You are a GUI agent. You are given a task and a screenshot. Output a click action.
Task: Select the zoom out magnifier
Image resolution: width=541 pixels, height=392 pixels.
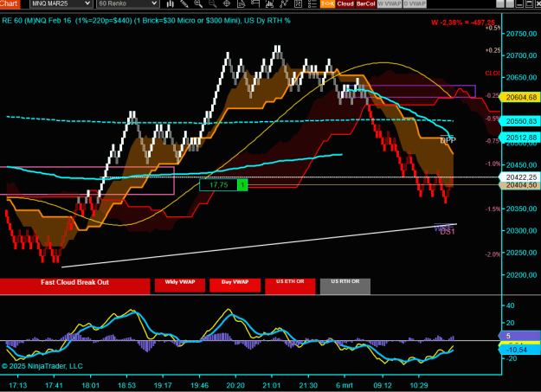pyautogui.click(x=213, y=3)
